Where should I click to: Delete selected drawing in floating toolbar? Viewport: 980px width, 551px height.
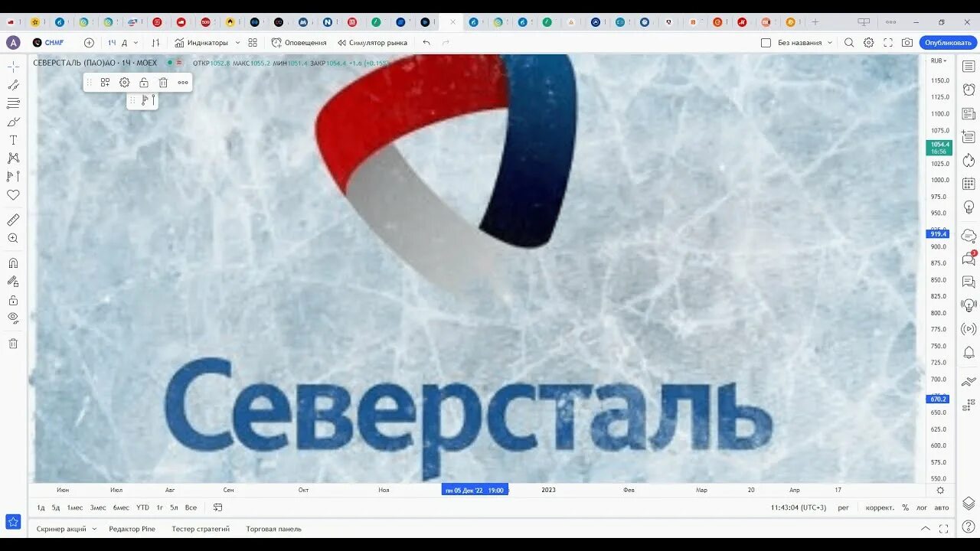(163, 83)
